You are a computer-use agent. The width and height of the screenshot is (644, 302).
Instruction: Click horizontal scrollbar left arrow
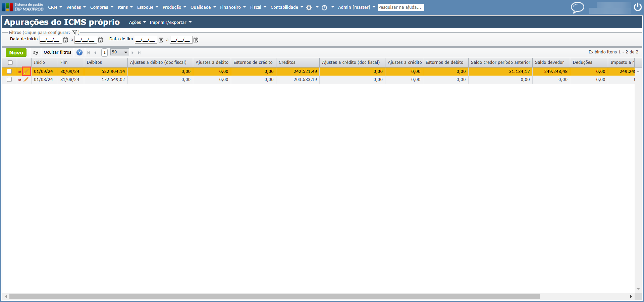[5, 297]
